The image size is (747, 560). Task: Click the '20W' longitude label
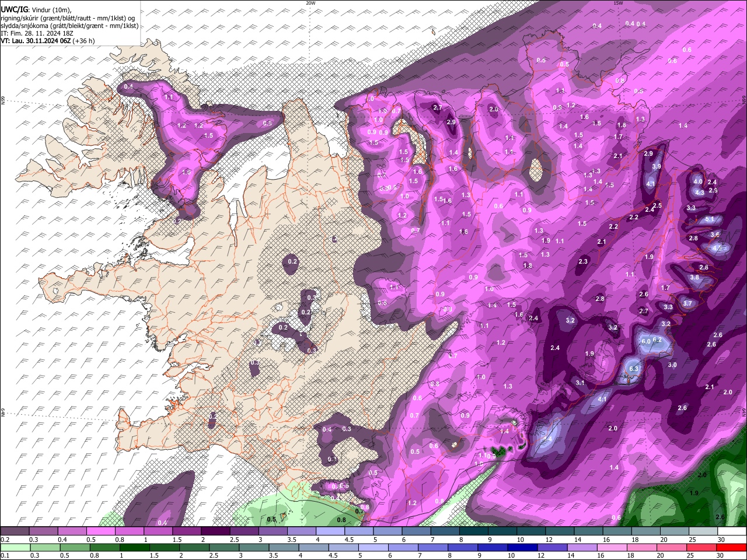310,3
